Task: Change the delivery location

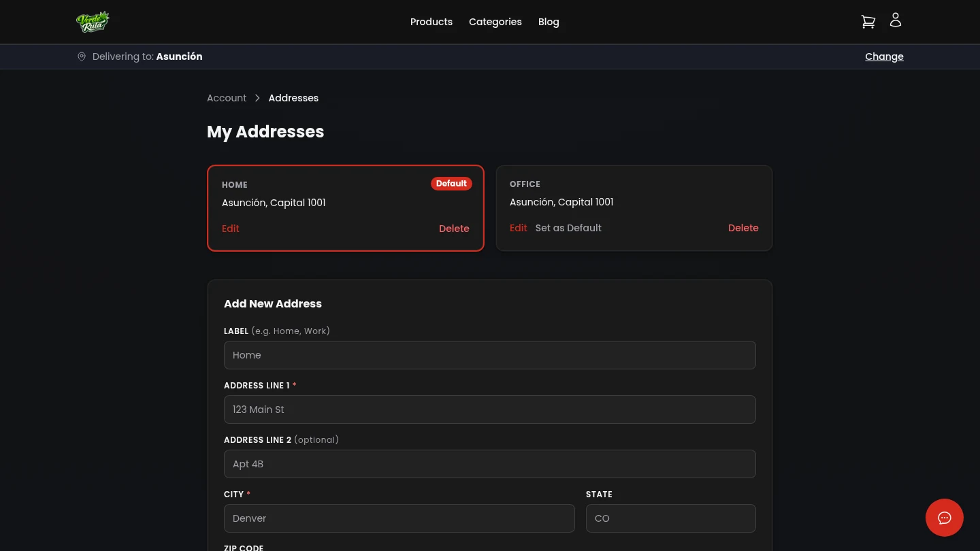Action: point(884,56)
